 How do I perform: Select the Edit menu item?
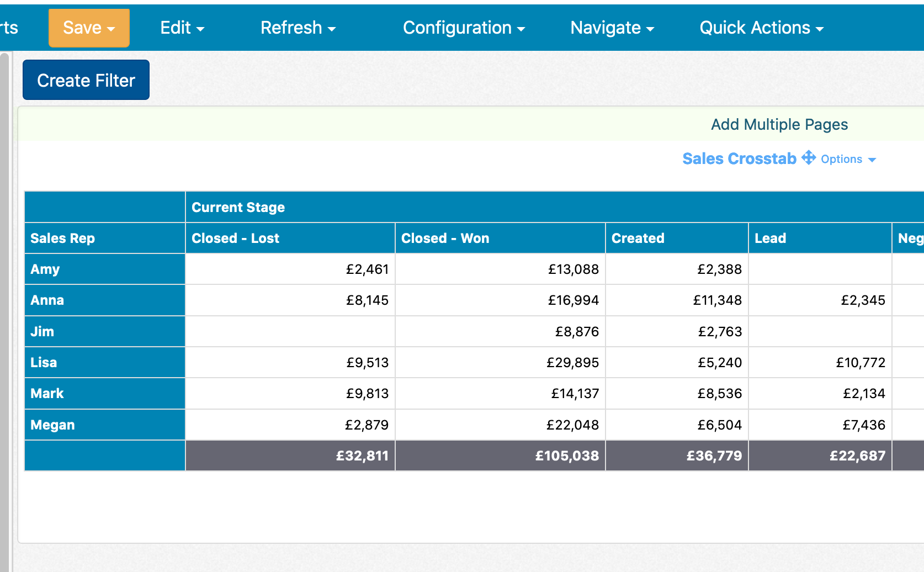point(176,28)
